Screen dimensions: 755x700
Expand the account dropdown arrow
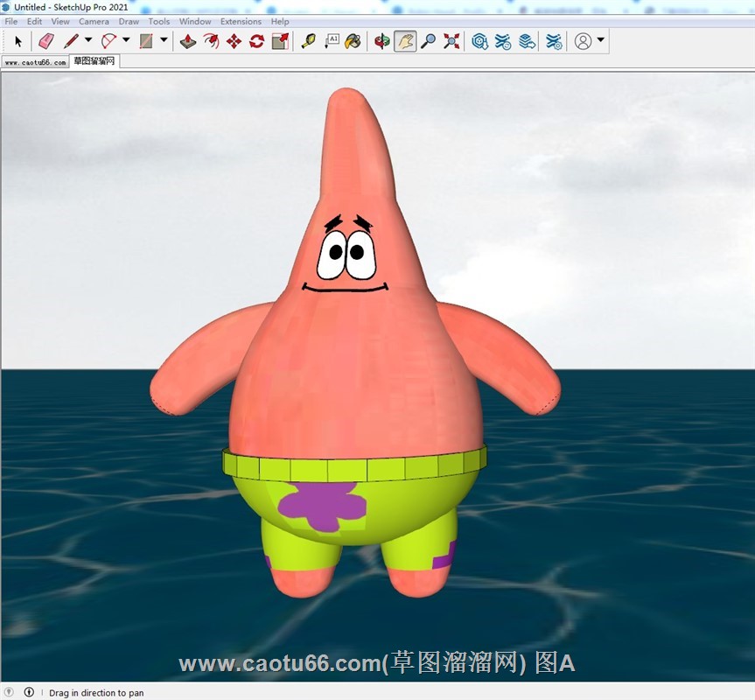coord(600,40)
